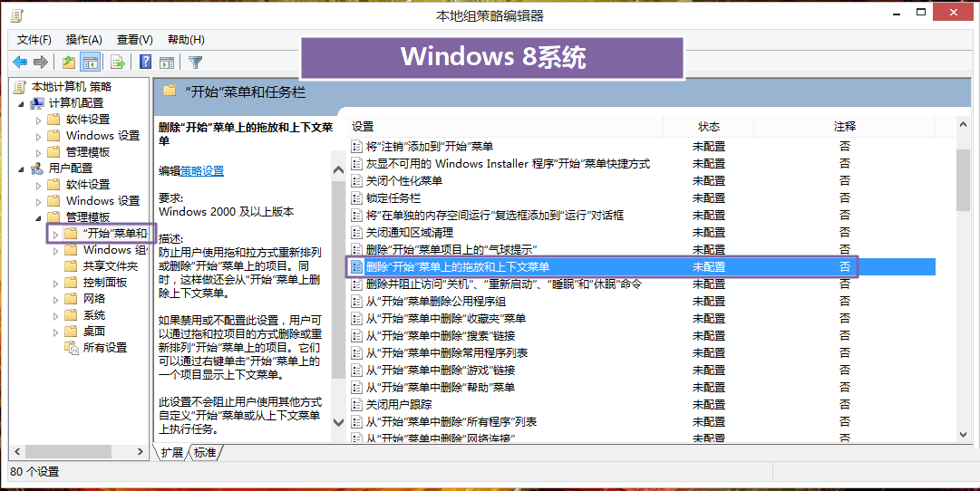This screenshot has width=980, height=491.
Task: Click policy icon next to 关闭用户跟踪
Action: (357, 405)
